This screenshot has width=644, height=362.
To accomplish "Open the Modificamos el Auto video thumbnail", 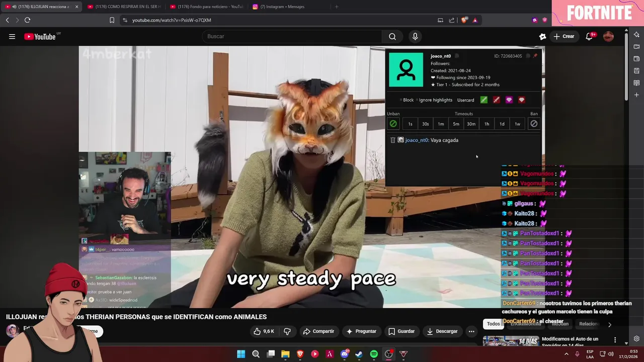I will click(x=511, y=341).
